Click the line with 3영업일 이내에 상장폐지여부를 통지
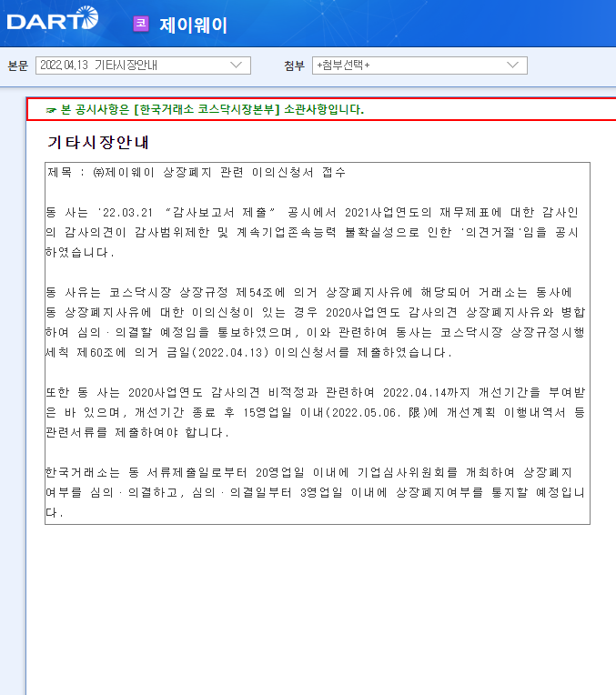Image resolution: width=616 pixels, height=695 pixels. (316, 493)
